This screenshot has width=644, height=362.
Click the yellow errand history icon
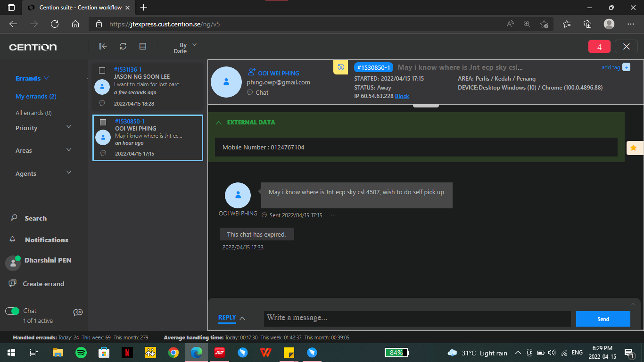point(340,67)
